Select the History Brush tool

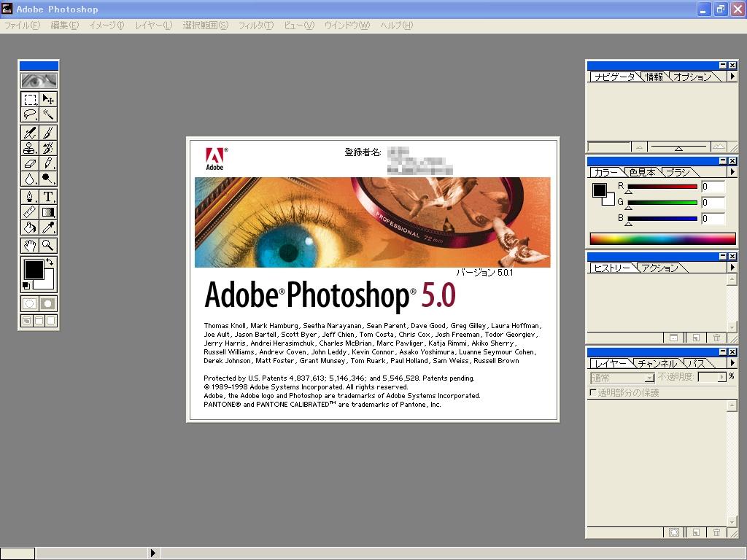tap(47, 147)
